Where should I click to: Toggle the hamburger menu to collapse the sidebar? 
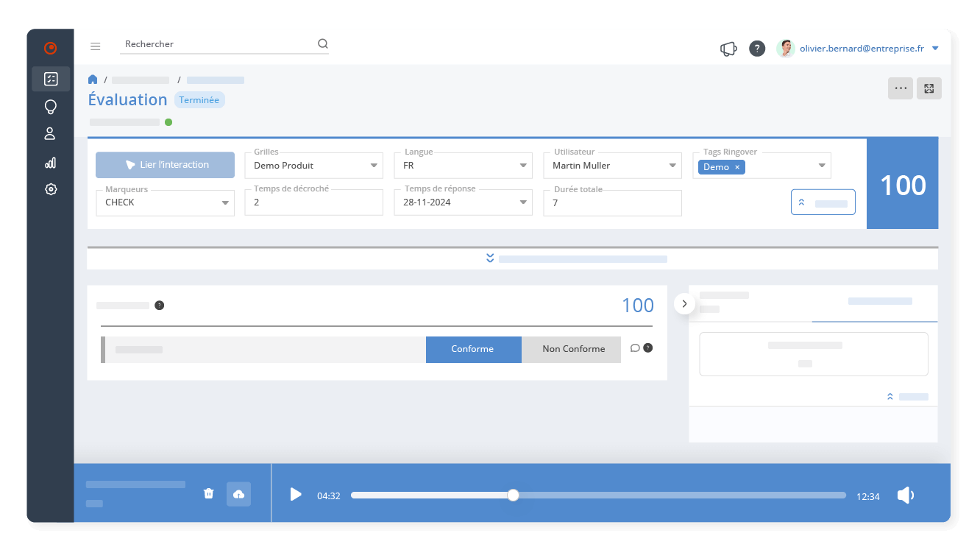(x=96, y=46)
